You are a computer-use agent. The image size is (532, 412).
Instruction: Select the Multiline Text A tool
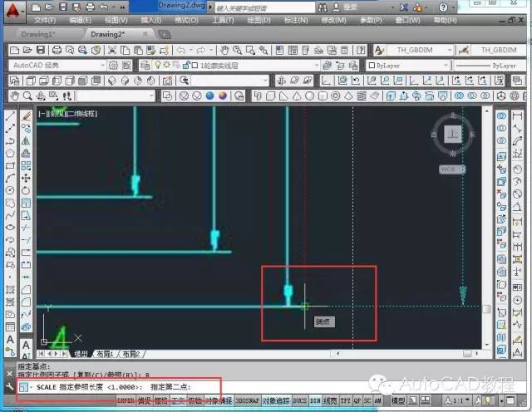tap(10, 340)
